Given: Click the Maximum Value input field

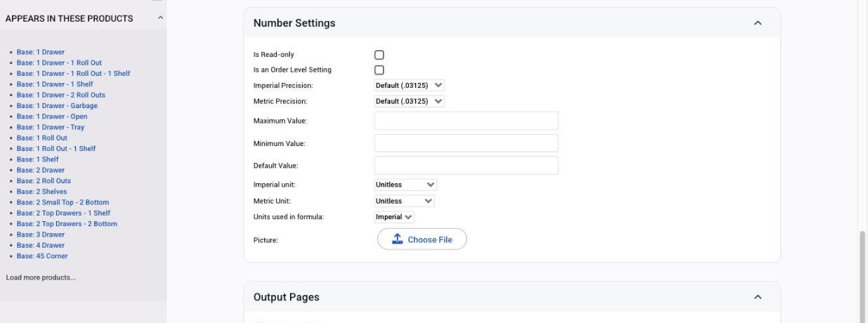Looking at the screenshot, I should (466, 121).
